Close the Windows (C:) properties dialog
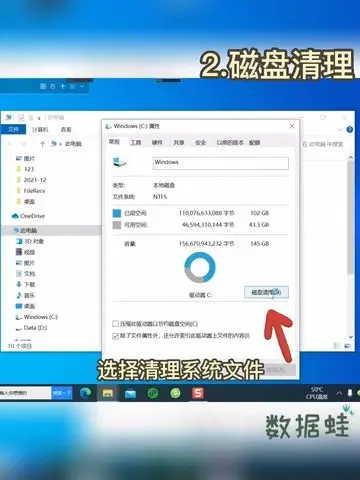Image resolution: width=360 pixels, height=480 pixels. pos(292,126)
